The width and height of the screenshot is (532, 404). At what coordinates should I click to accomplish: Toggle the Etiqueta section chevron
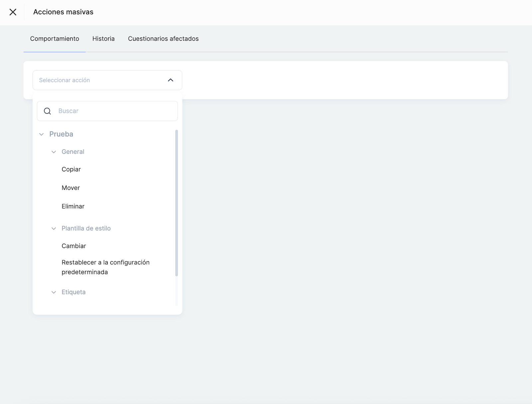click(x=54, y=292)
